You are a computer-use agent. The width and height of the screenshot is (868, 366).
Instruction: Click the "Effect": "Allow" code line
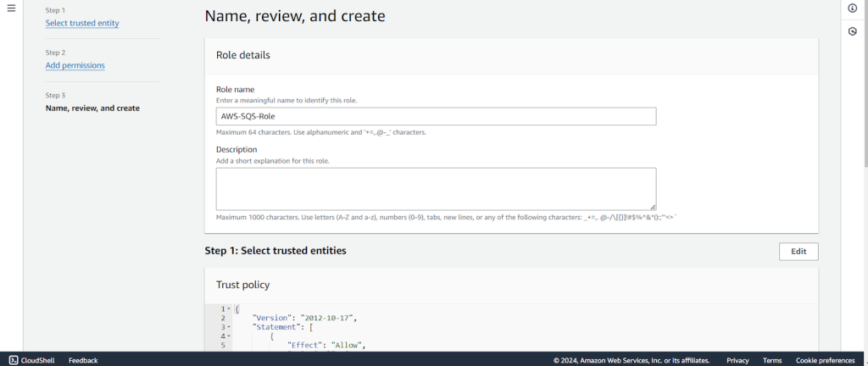(x=327, y=346)
